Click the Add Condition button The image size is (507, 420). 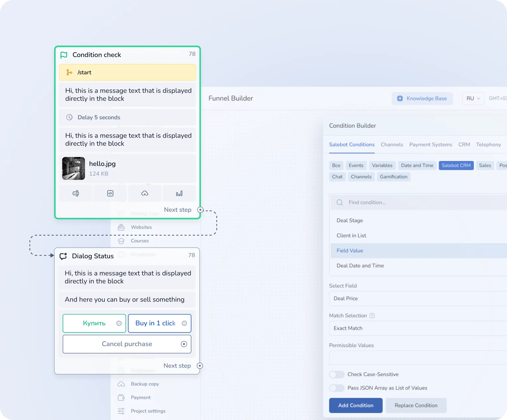pos(356,405)
